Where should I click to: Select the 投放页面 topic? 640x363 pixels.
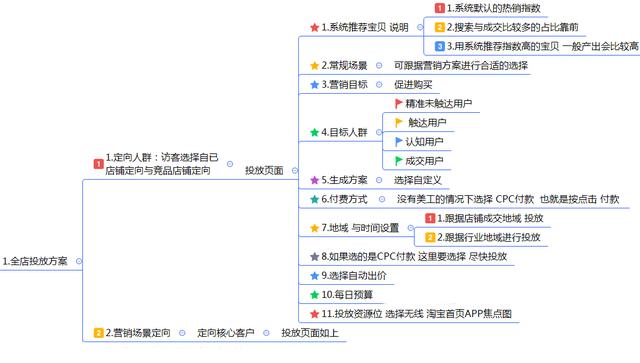(x=264, y=171)
